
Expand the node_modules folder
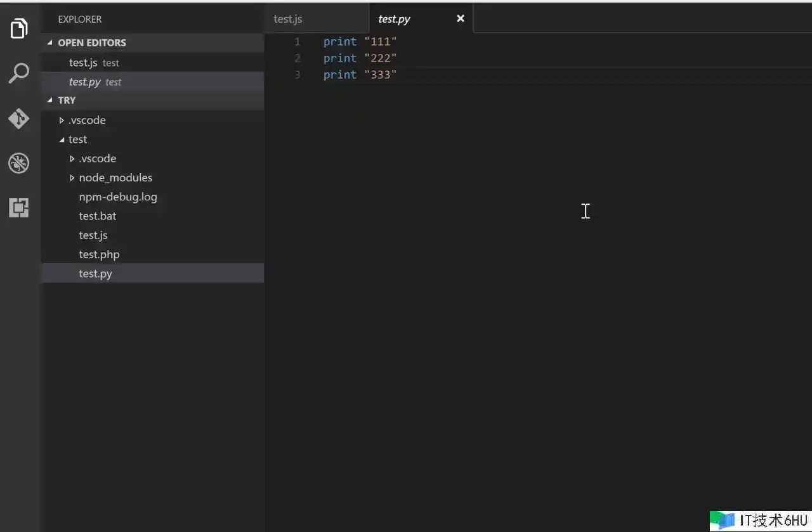pyautogui.click(x=115, y=178)
